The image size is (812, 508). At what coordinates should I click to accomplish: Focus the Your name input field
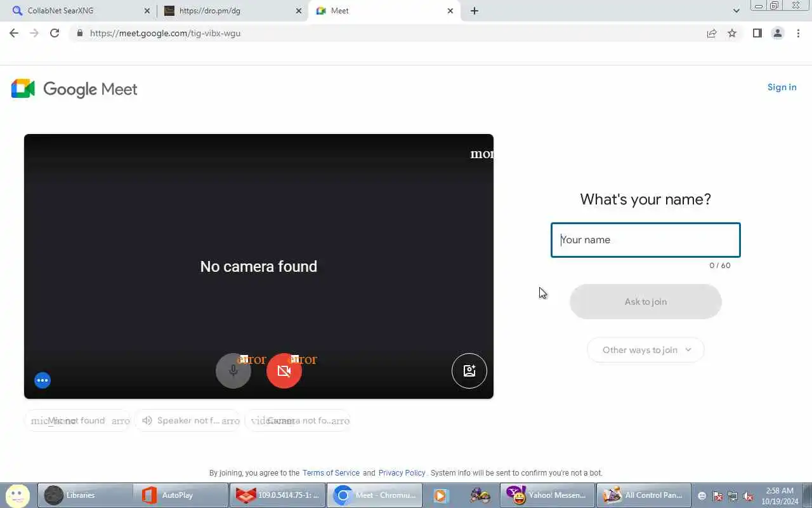(646, 240)
